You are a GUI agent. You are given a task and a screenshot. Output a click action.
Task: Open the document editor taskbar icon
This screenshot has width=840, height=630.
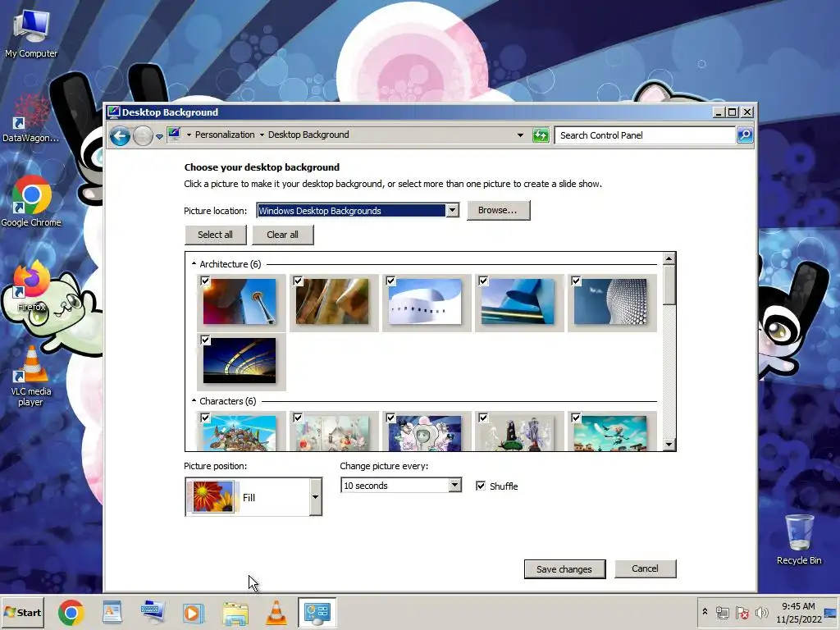[x=112, y=613]
